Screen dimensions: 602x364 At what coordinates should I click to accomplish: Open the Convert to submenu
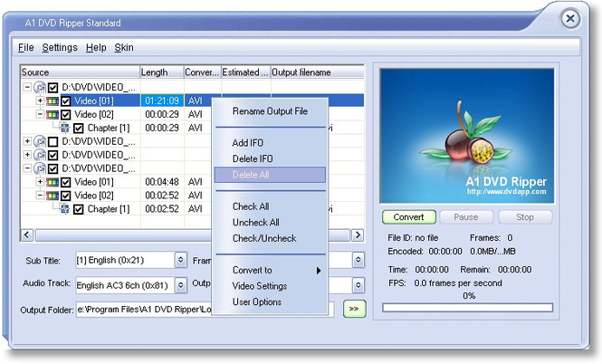pos(270,271)
